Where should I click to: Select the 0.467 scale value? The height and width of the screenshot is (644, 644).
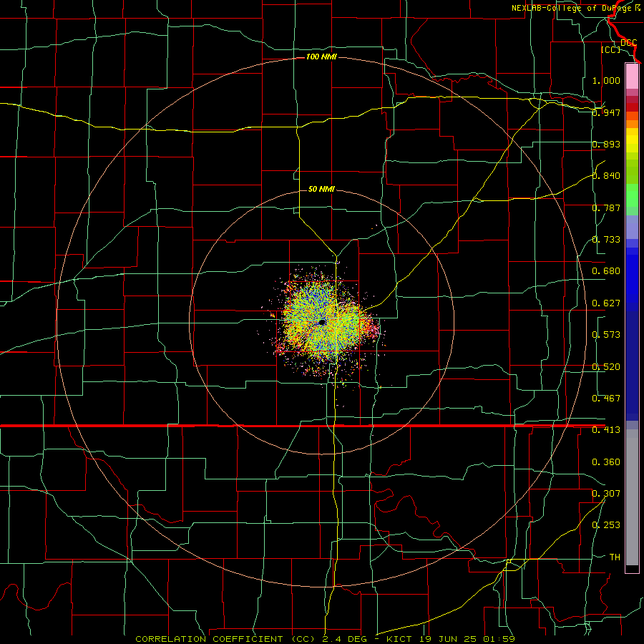pos(606,399)
